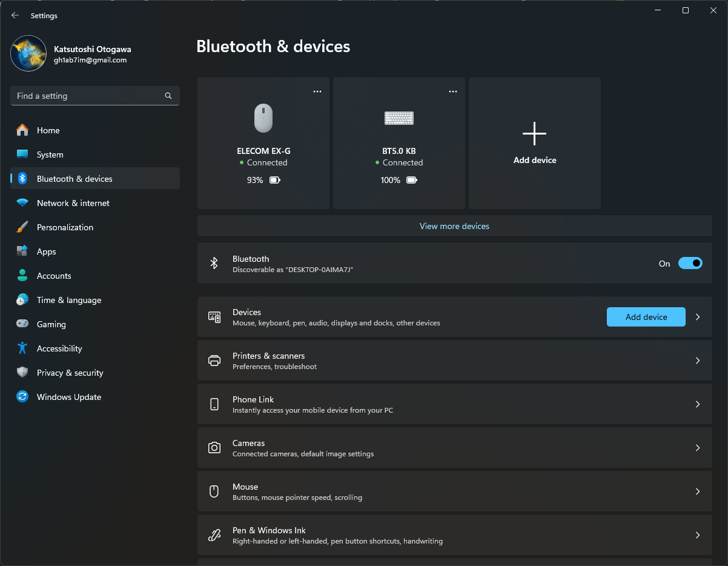728x566 pixels.
Task: Close the Settings window
Action: coord(713,10)
